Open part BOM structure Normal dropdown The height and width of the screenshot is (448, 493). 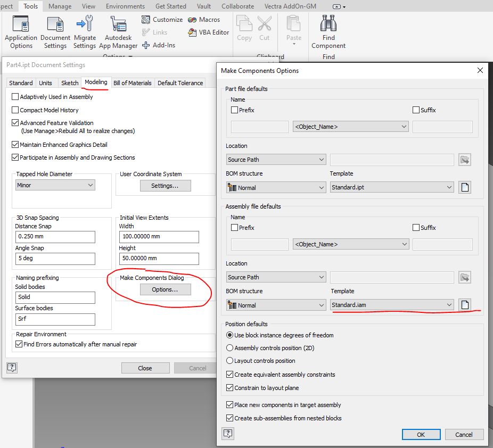pos(276,188)
